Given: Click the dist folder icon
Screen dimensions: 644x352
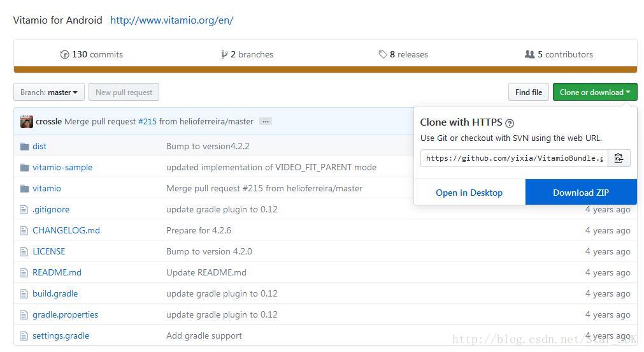Looking at the screenshot, I should pyautogui.click(x=25, y=146).
